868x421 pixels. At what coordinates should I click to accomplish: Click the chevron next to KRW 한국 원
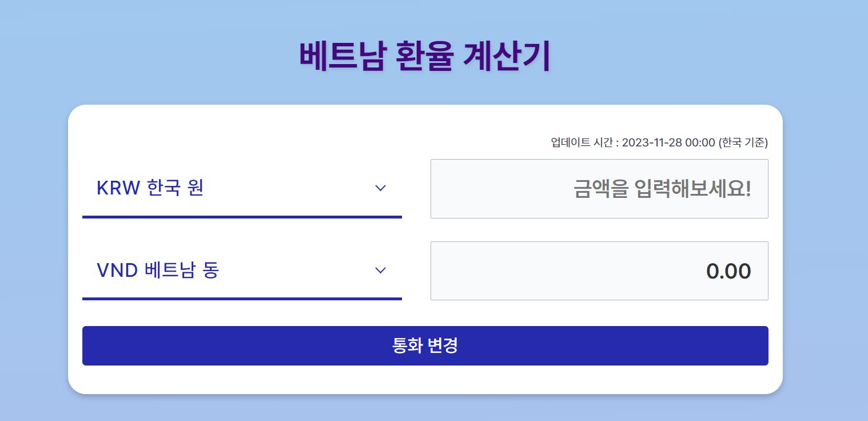[380, 188]
